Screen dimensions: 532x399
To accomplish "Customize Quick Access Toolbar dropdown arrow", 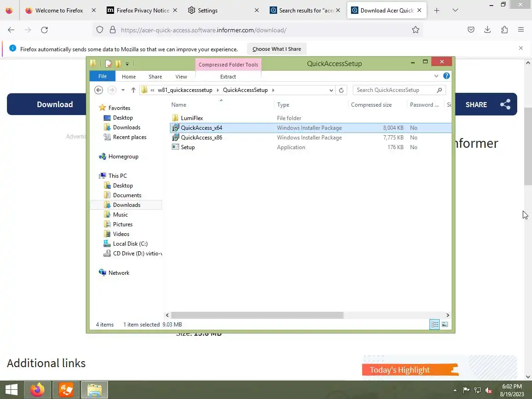I will (127, 64).
